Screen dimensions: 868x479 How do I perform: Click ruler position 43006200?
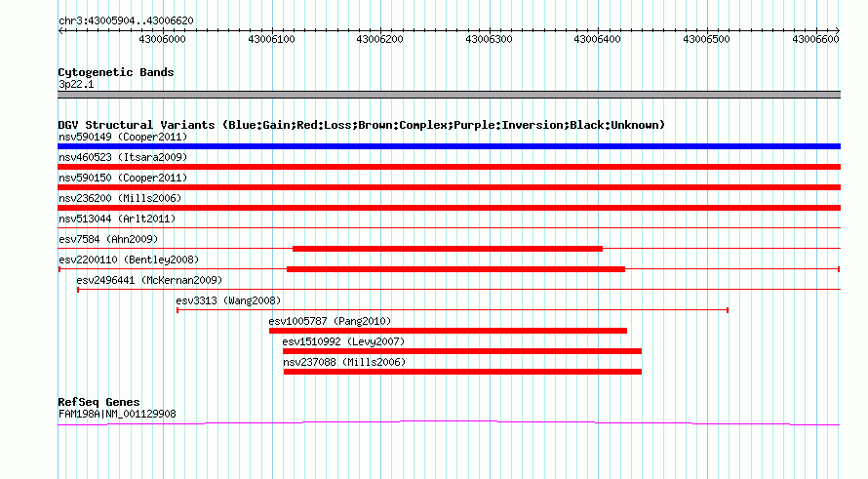[379, 39]
